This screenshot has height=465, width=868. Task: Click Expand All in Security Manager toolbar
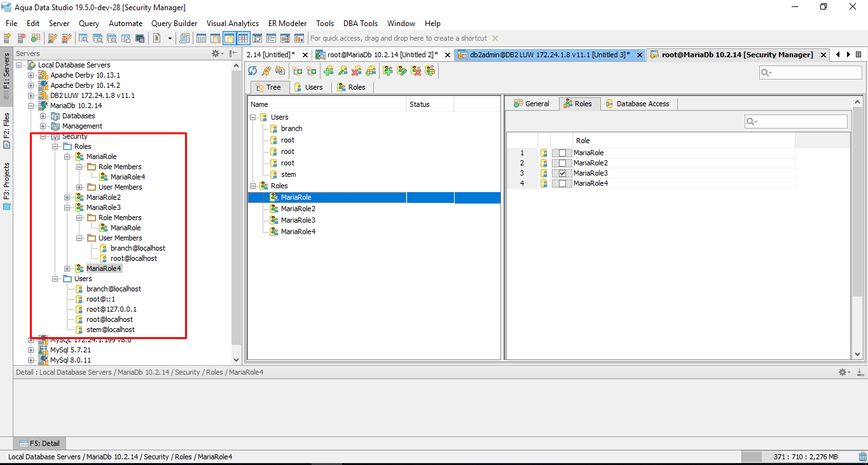(x=297, y=71)
